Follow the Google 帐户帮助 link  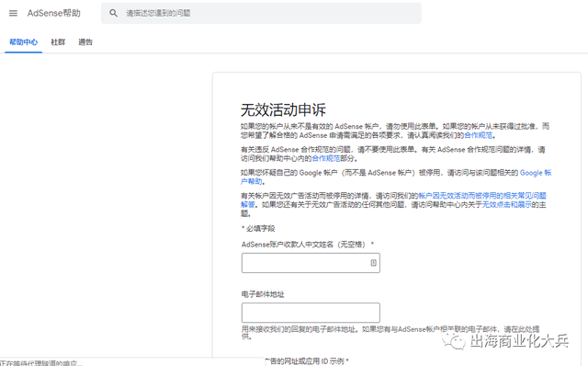tap(396, 177)
